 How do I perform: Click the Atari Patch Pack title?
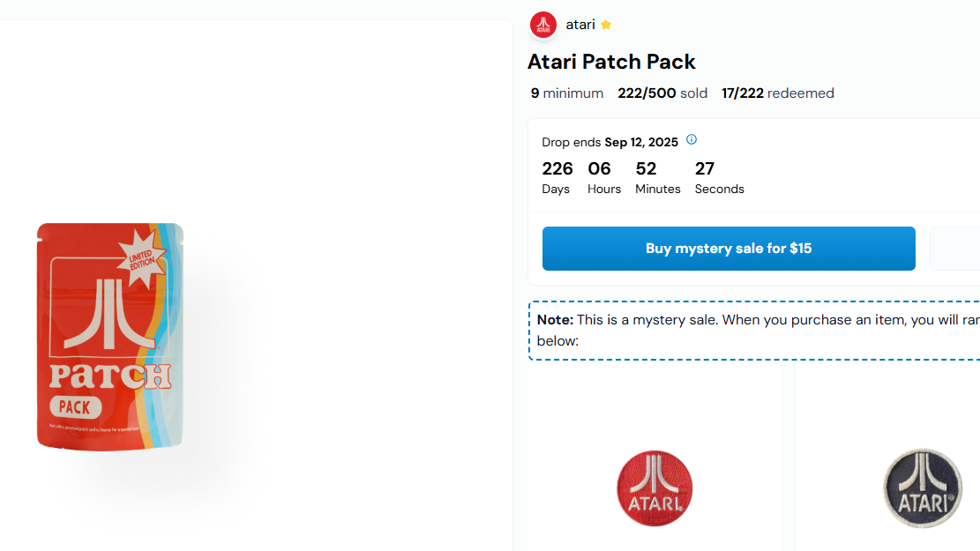tap(611, 62)
